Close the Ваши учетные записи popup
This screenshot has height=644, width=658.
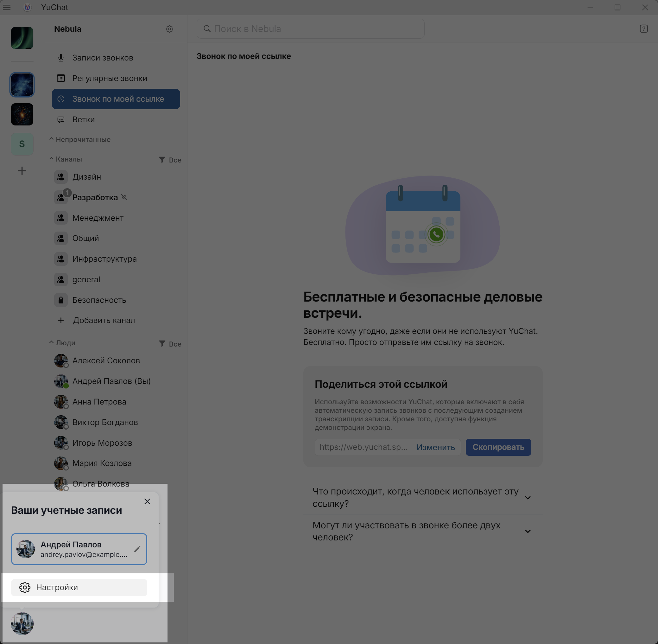pyautogui.click(x=147, y=501)
